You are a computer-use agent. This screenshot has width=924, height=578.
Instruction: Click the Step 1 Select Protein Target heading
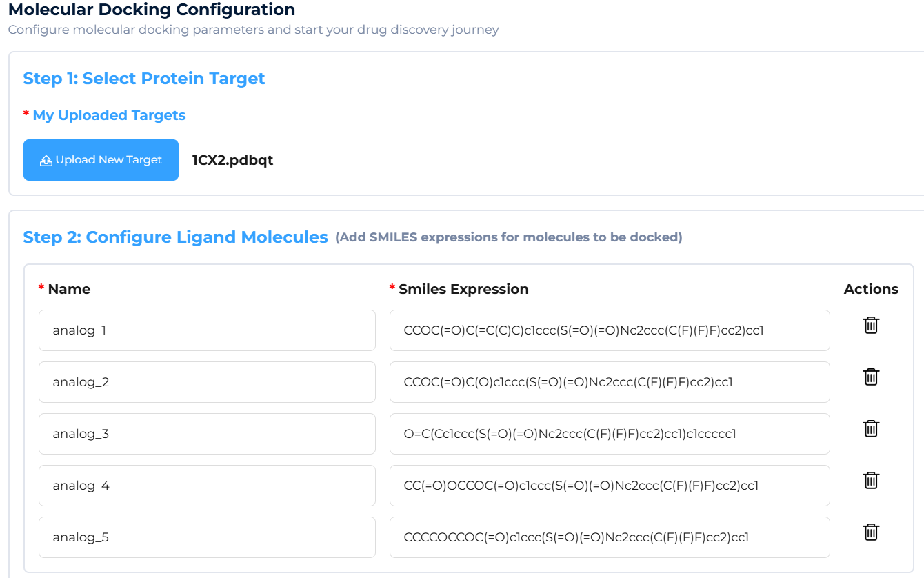[x=144, y=79]
